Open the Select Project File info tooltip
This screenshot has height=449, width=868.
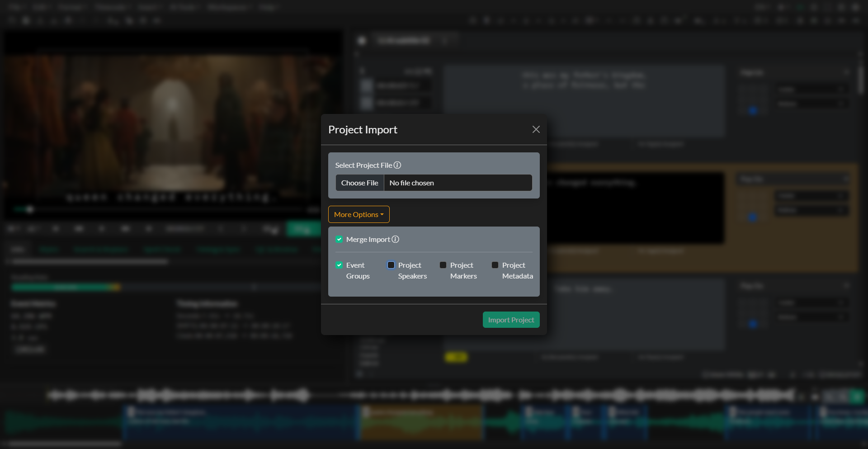click(x=397, y=165)
